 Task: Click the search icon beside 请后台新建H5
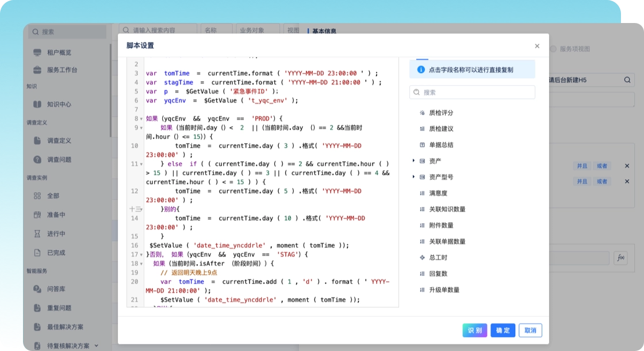(x=627, y=80)
